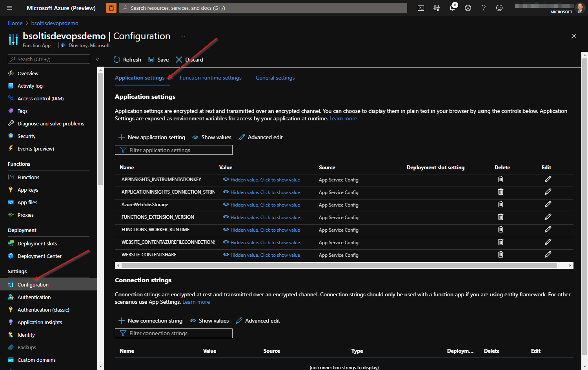This screenshot has height=370, width=588.
Task: Click the user account avatar
Action: [580, 7]
